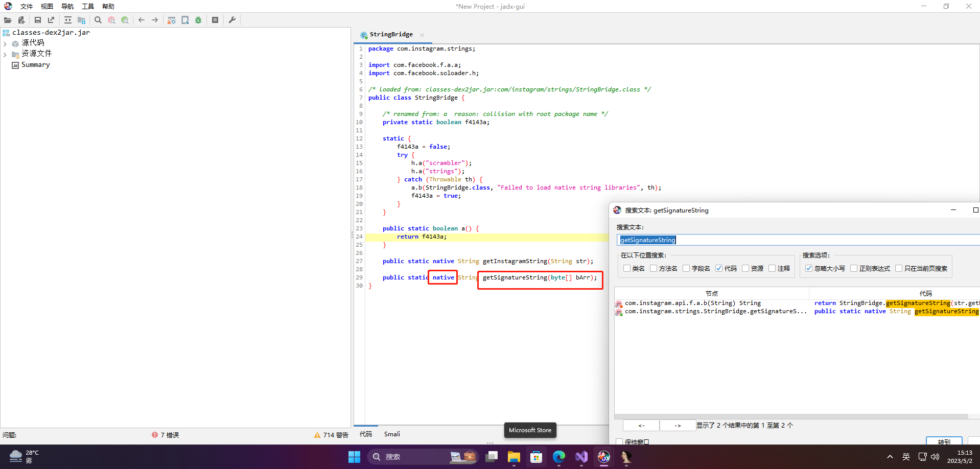Click the taskbar 搜索 box

(423, 457)
